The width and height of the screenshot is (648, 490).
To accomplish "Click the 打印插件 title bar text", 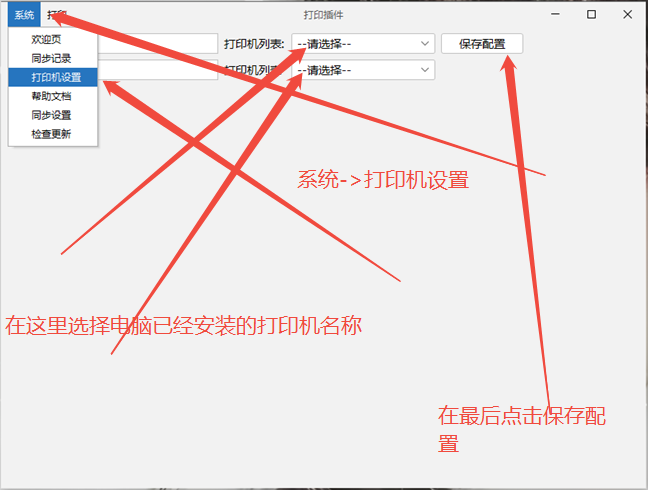I will 324,15.
